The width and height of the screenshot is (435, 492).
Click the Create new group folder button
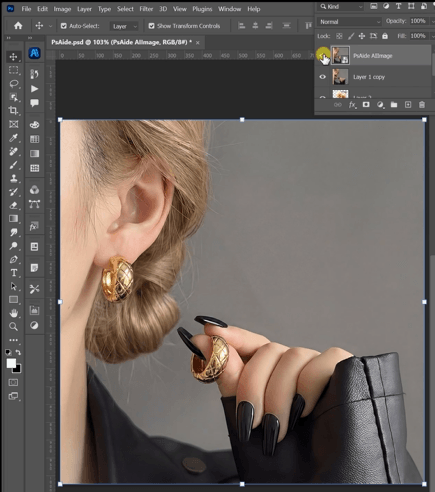[x=394, y=105]
